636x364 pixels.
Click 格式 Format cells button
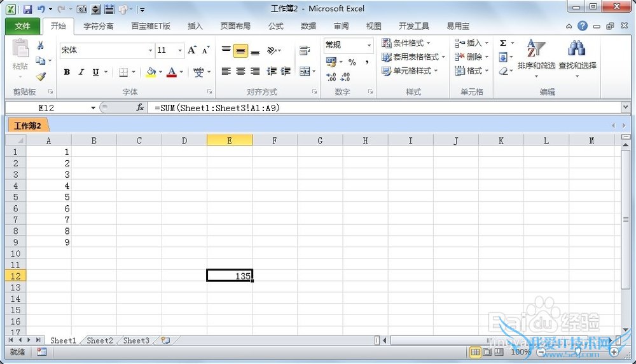[471, 71]
